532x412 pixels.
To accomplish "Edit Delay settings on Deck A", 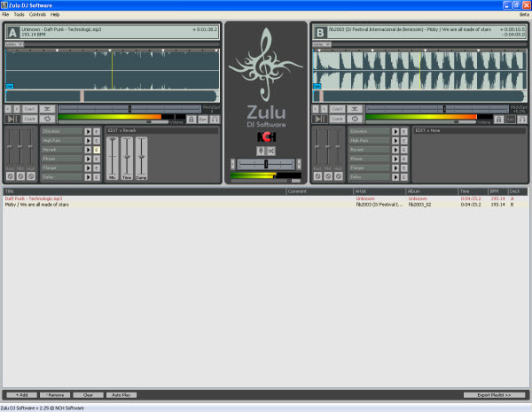I will [x=97, y=177].
